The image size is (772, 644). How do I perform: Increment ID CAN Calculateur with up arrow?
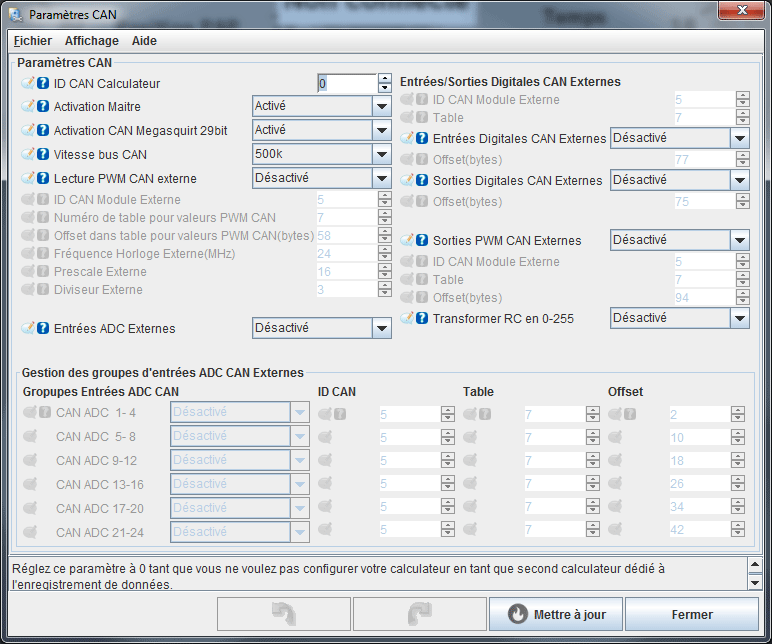coord(384,78)
